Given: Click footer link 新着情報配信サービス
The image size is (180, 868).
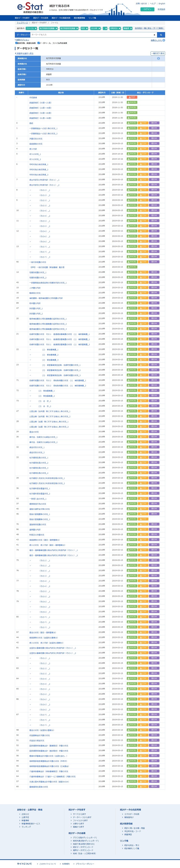Looking at the screenshot, I should pos(31,823).
